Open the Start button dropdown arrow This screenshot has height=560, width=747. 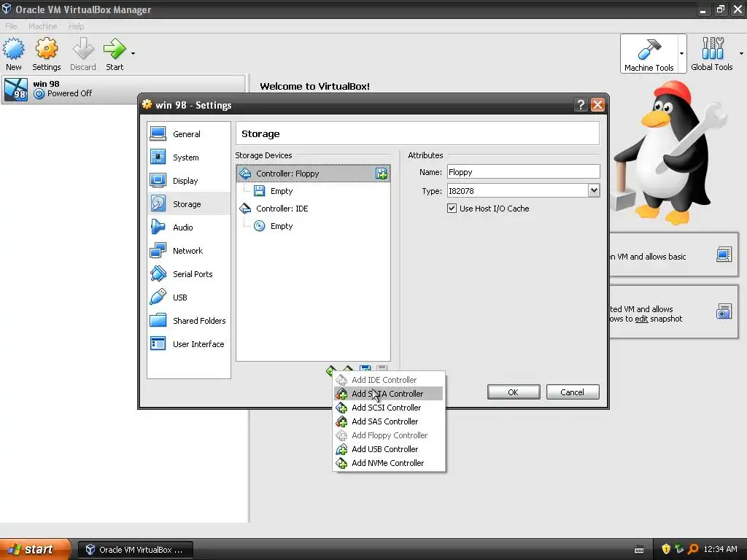[133, 54]
